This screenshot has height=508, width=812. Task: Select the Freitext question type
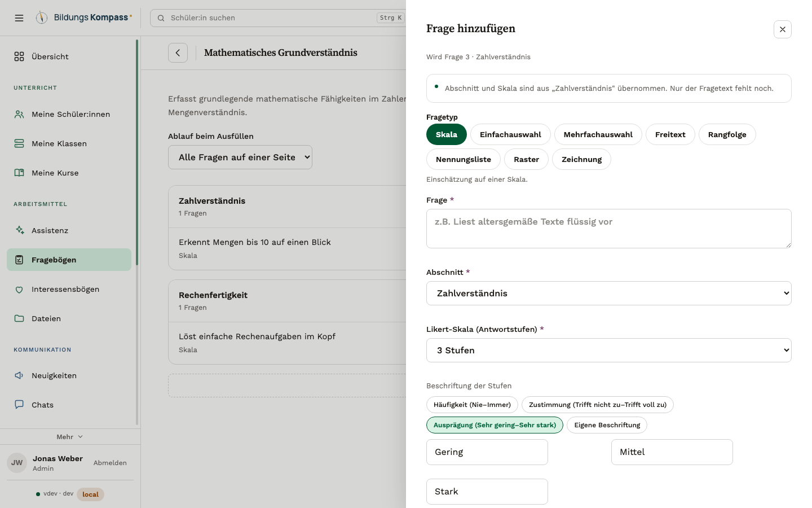click(670, 134)
